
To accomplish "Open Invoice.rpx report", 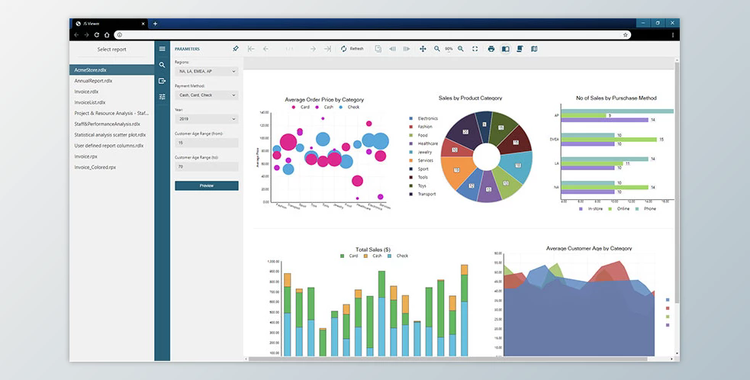I will click(x=86, y=156).
